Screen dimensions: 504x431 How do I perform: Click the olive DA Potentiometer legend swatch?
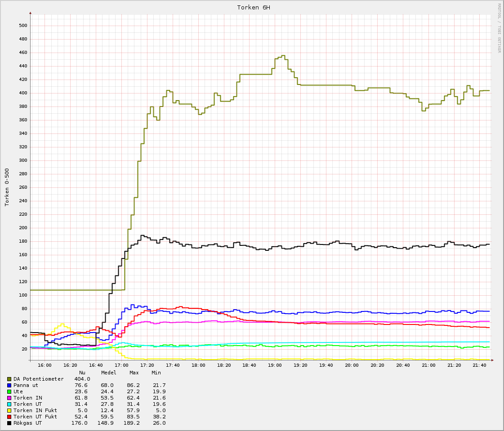tap(9, 379)
